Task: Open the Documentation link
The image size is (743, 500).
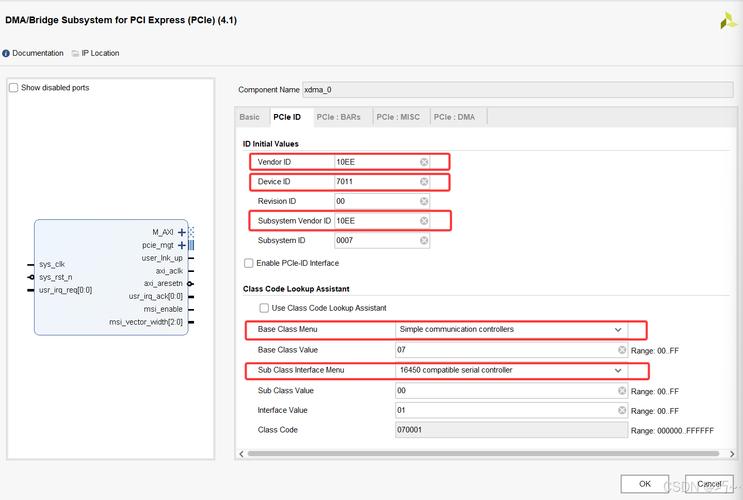Action: tap(38, 53)
